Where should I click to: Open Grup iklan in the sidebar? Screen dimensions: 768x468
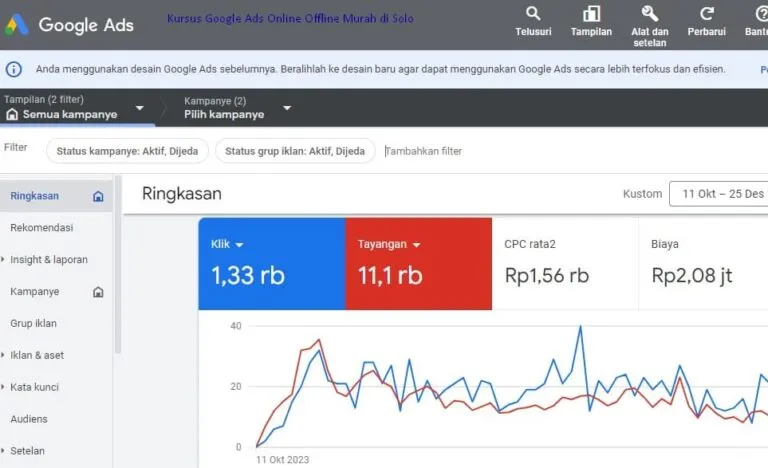(x=33, y=323)
